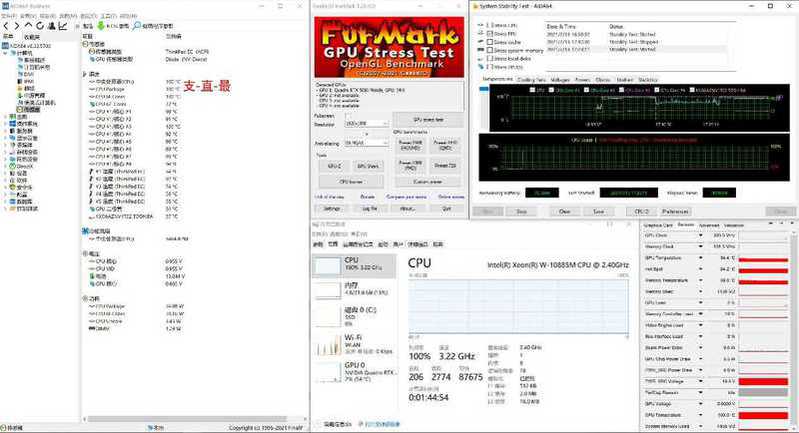Viewport: 799px width, 433px height.
Task: Switch to the Advanced tab in GPU-Z
Action: [709, 225]
